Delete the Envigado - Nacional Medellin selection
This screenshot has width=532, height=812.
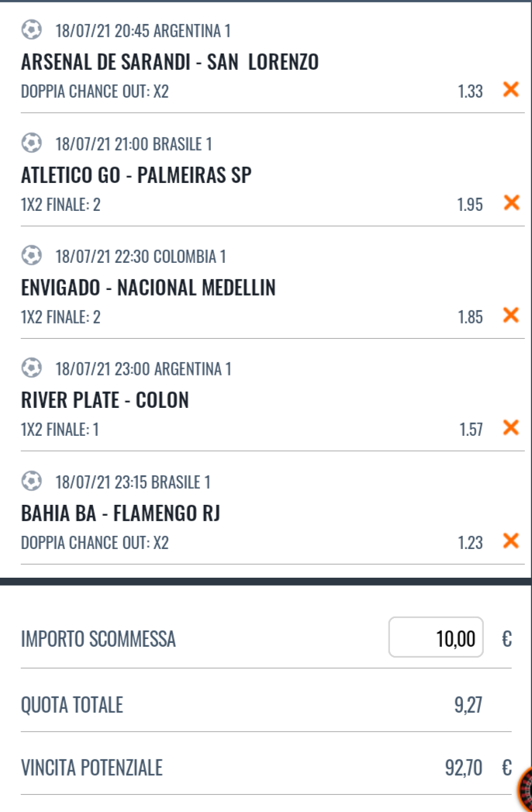pos(510,315)
